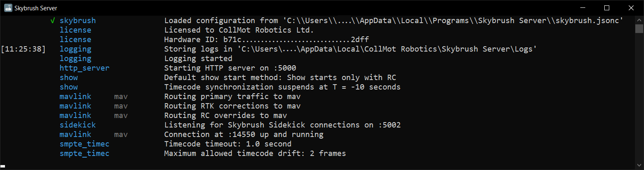644x170 pixels.
Task: Click 'Maximum allowed timecode drift' message
Action: coord(255,153)
